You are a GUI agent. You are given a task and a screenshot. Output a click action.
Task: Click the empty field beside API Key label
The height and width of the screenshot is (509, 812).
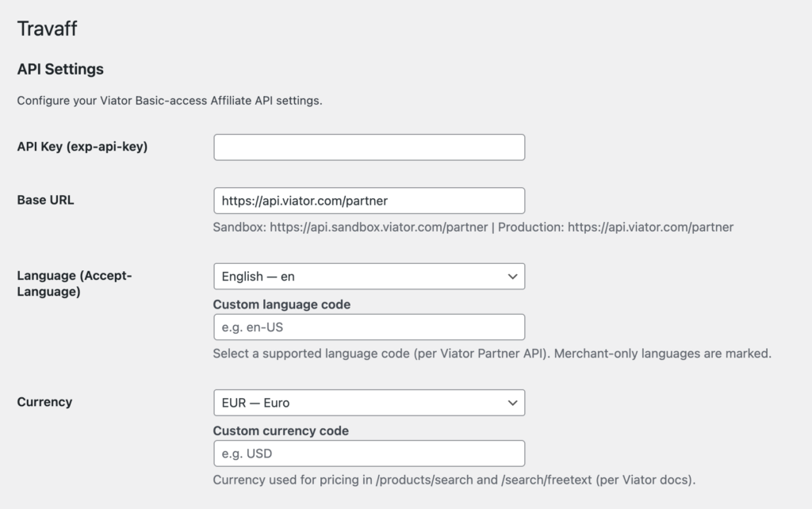(x=369, y=147)
